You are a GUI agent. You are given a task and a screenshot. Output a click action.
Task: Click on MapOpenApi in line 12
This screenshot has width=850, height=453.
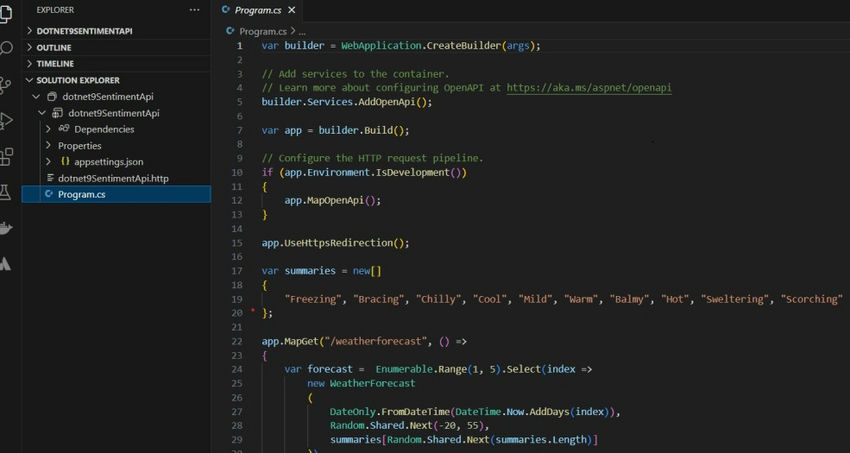[x=336, y=200]
